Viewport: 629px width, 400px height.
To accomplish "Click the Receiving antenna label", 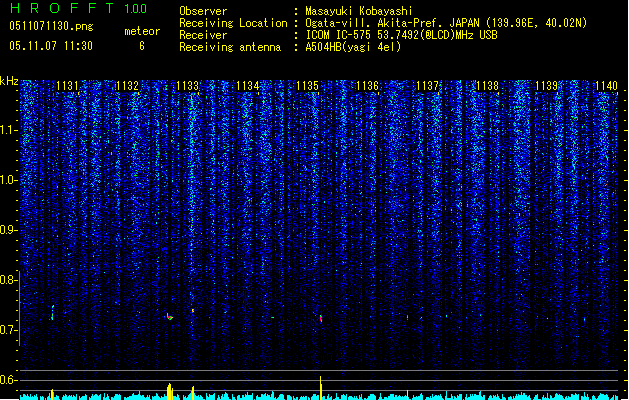I will [230, 47].
